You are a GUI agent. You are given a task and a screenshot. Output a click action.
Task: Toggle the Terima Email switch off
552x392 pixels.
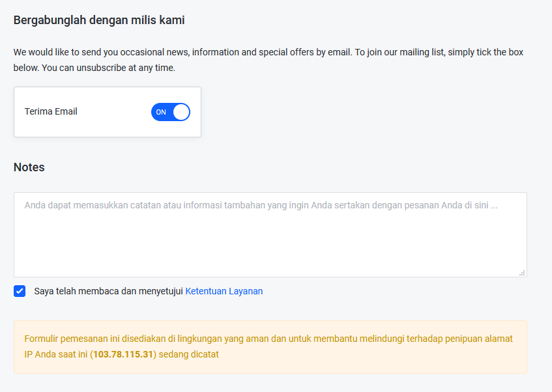click(x=170, y=112)
